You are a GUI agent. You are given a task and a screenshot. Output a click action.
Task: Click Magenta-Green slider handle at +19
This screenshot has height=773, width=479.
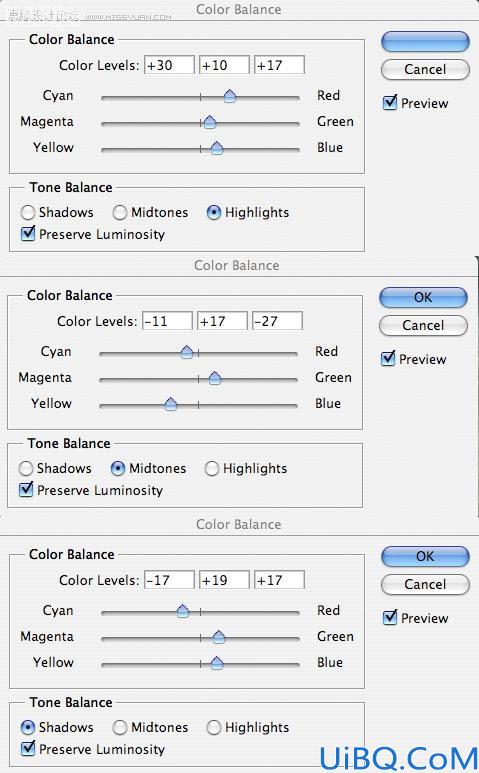coord(218,637)
